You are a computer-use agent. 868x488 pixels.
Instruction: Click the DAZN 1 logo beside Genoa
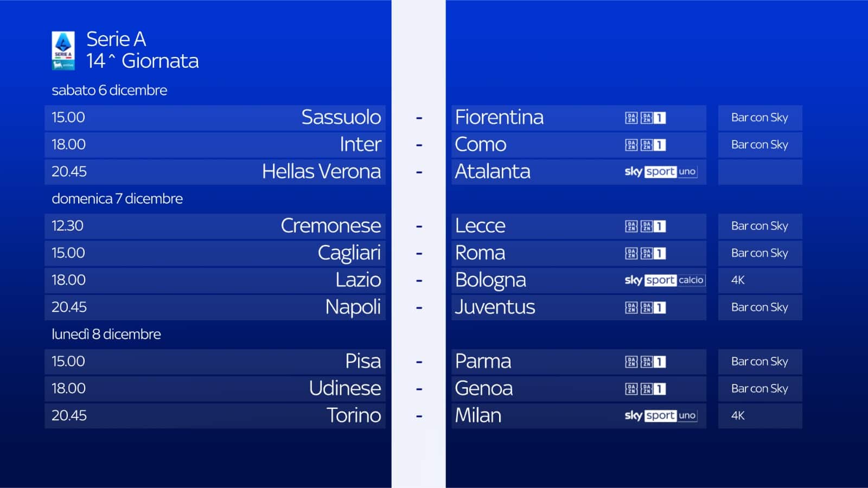coord(645,389)
